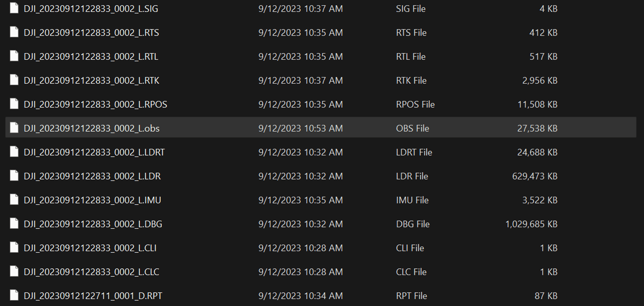Click the icon next to the .RPOS file
644x306 pixels.
pyautogui.click(x=14, y=104)
